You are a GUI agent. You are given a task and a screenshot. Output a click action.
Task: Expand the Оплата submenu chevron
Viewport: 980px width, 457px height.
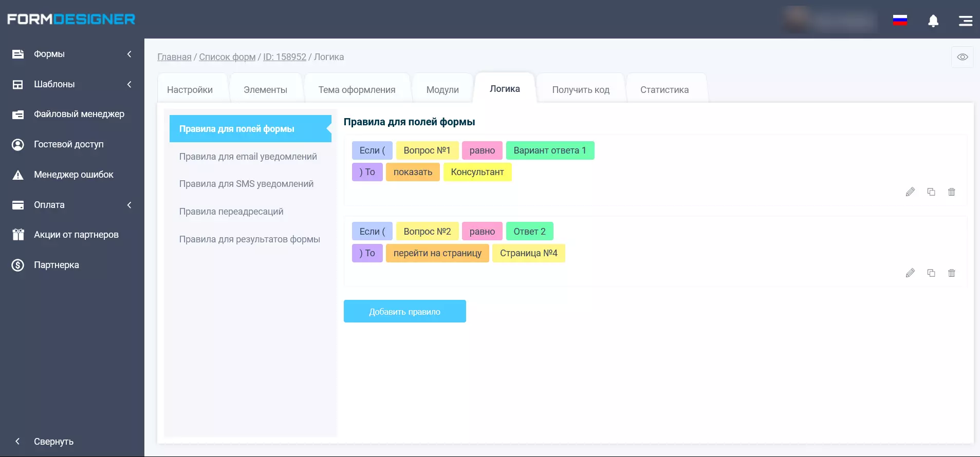coord(130,205)
